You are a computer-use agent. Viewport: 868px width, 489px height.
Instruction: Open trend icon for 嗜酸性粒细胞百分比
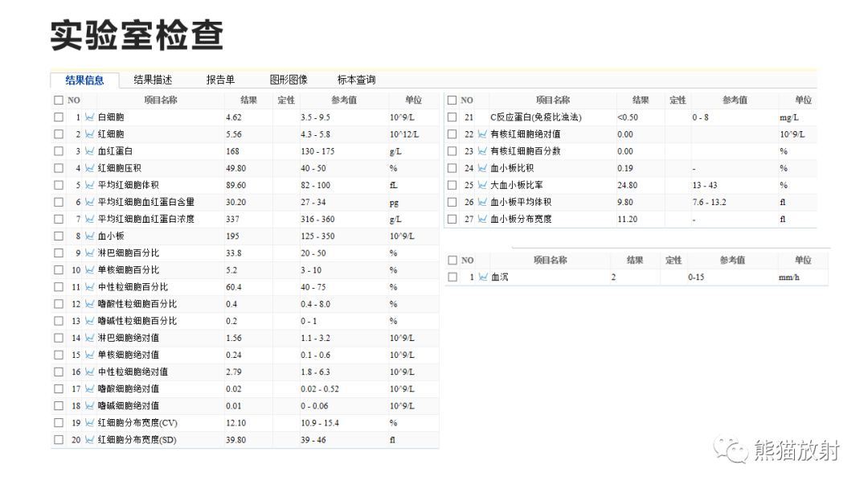(90, 304)
